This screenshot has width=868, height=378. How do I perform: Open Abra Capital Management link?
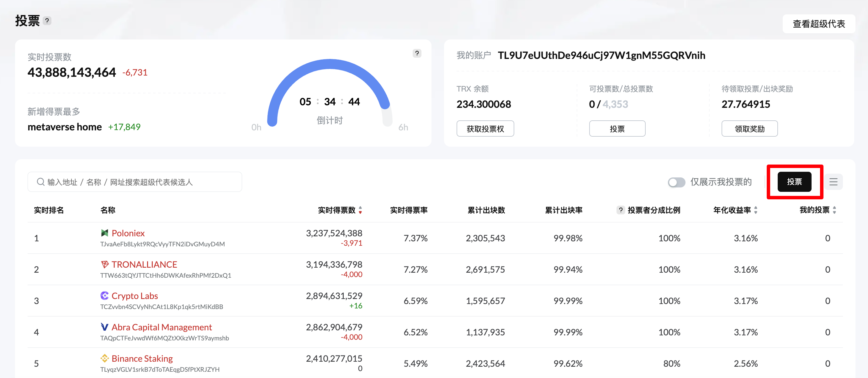pyautogui.click(x=162, y=327)
